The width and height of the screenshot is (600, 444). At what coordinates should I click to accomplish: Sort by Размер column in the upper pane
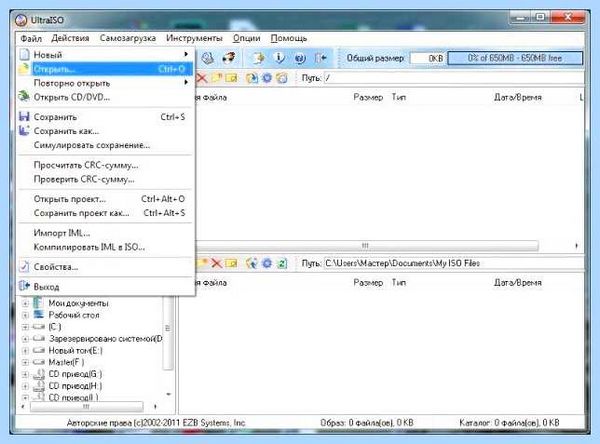tap(368, 97)
